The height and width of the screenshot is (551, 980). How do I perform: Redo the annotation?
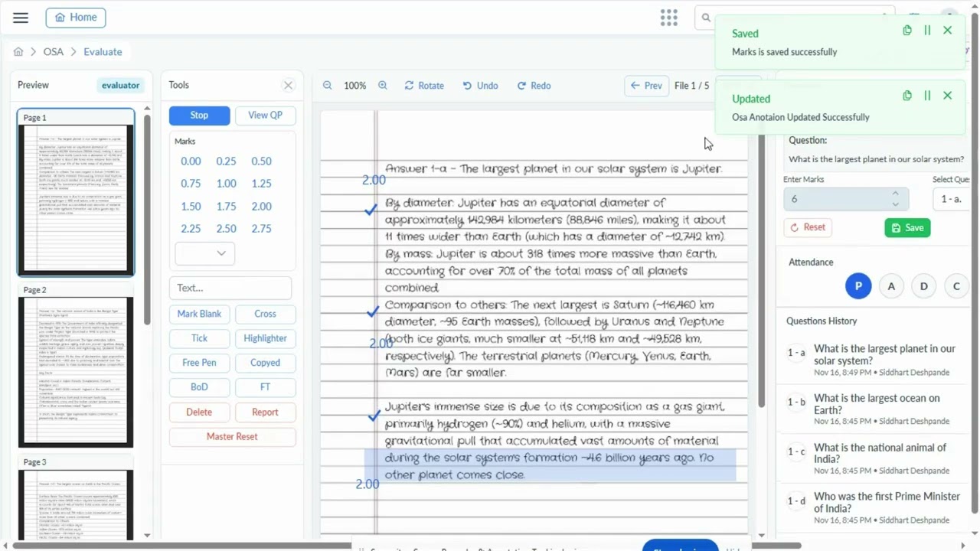tap(534, 86)
